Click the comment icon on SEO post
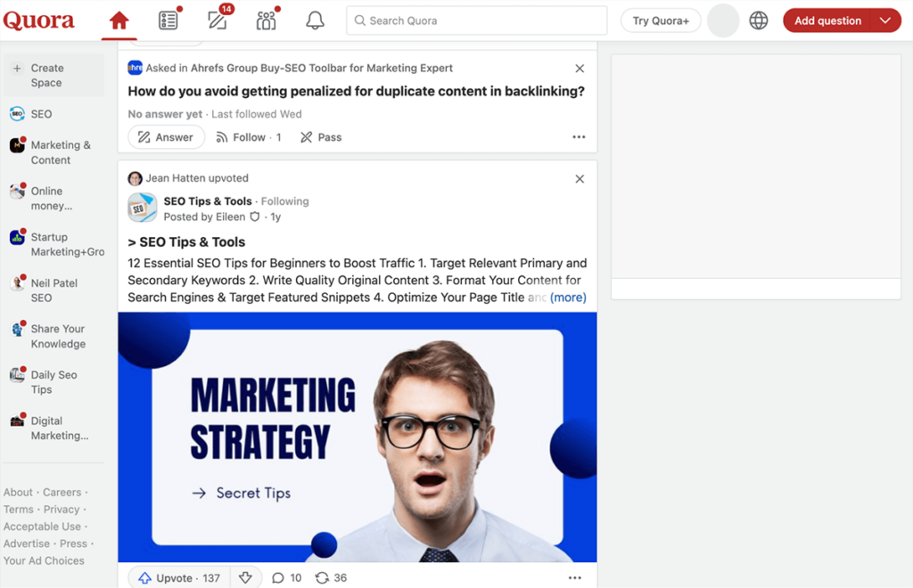The height and width of the screenshot is (588, 913). pyautogui.click(x=278, y=578)
